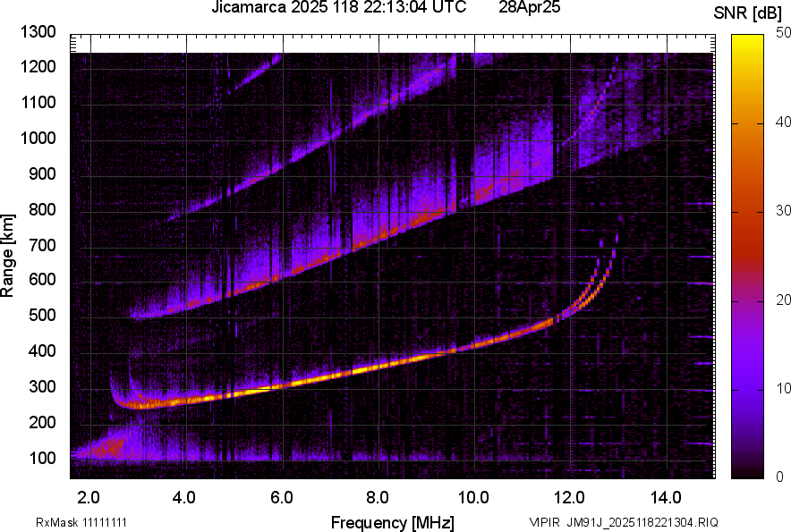791x532 pixels.
Task: Click the 900 range axis tick label
Action: click(x=42, y=173)
